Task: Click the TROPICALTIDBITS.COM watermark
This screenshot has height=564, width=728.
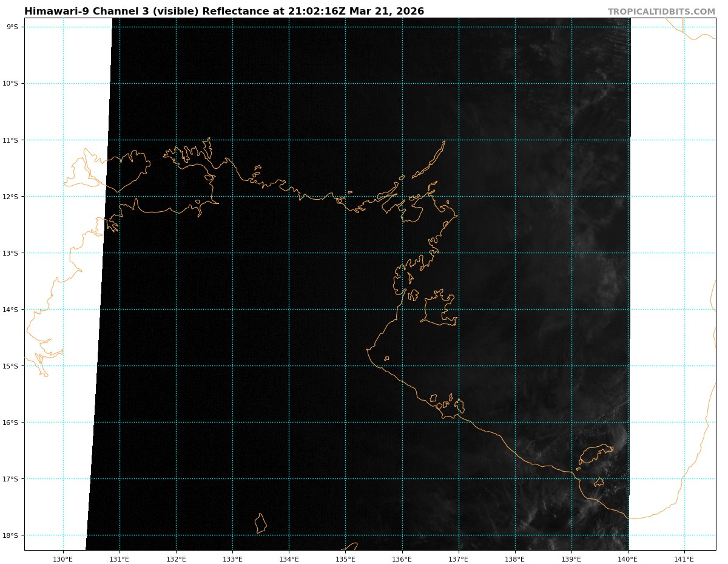Action: 661,12
